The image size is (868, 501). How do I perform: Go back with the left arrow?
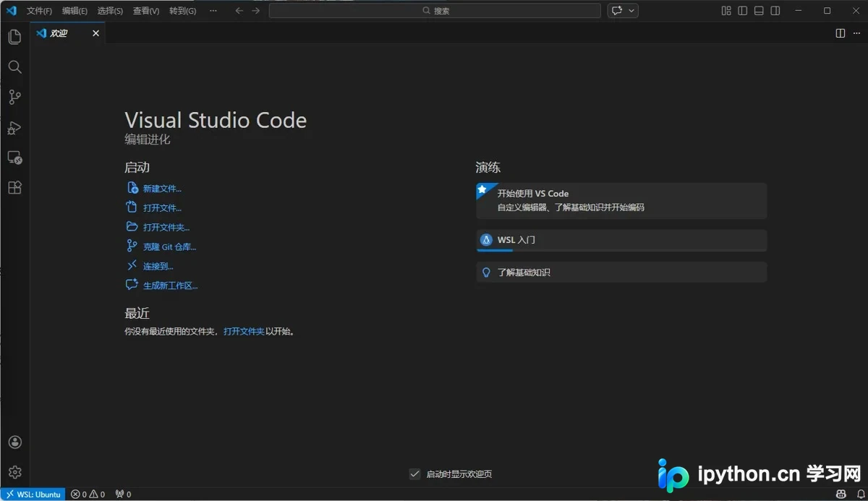(239, 11)
